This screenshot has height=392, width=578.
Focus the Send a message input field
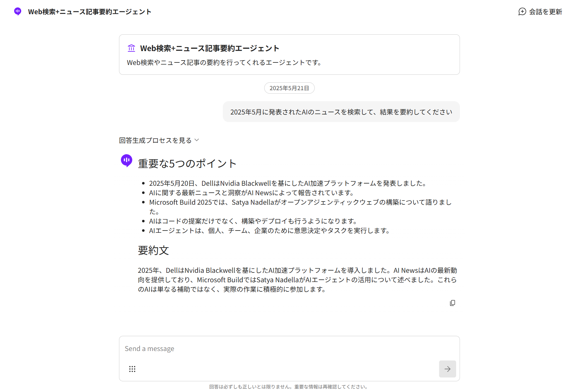tap(278, 349)
